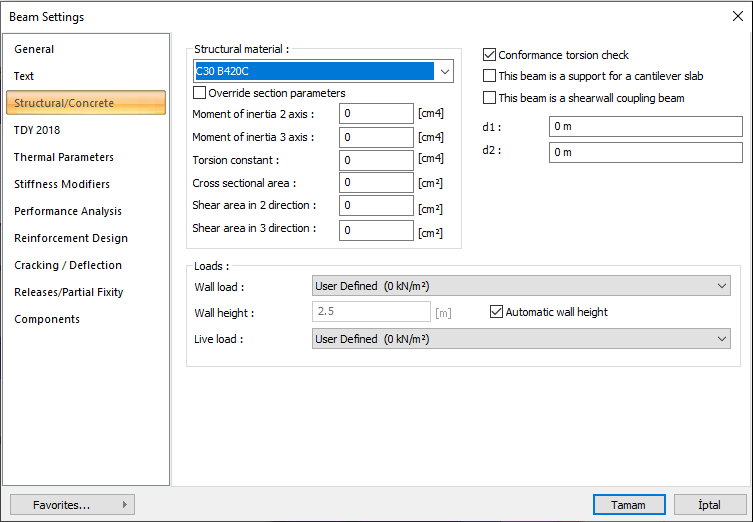753x522 pixels.
Task: Open the TDY 2018 section
Action: 37,130
